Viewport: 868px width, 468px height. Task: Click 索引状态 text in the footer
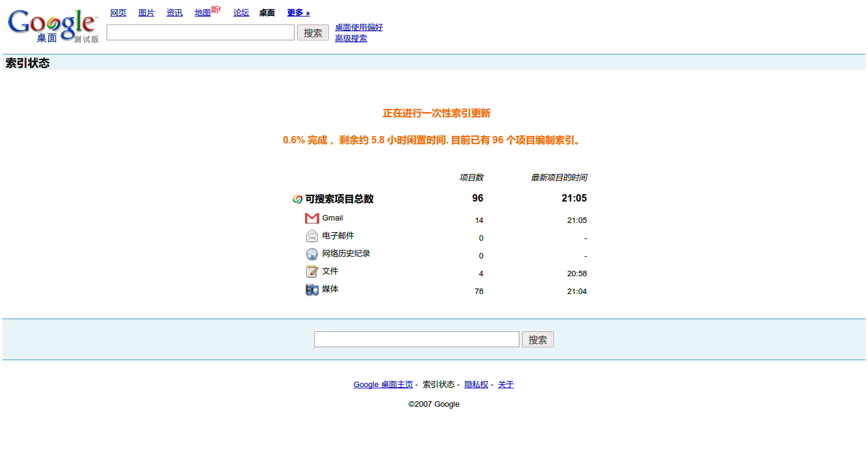(x=439, y=385)
